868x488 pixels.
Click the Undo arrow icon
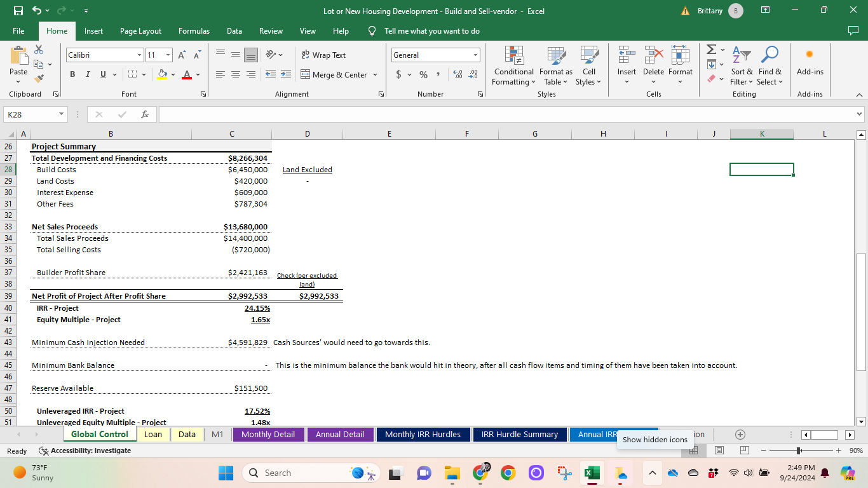37,11
